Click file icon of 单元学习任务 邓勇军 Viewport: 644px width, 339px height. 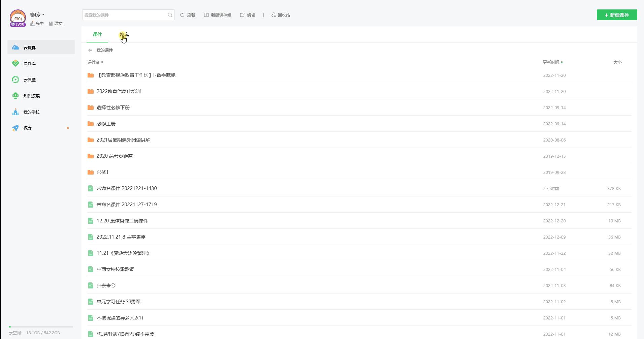[90, 302]
